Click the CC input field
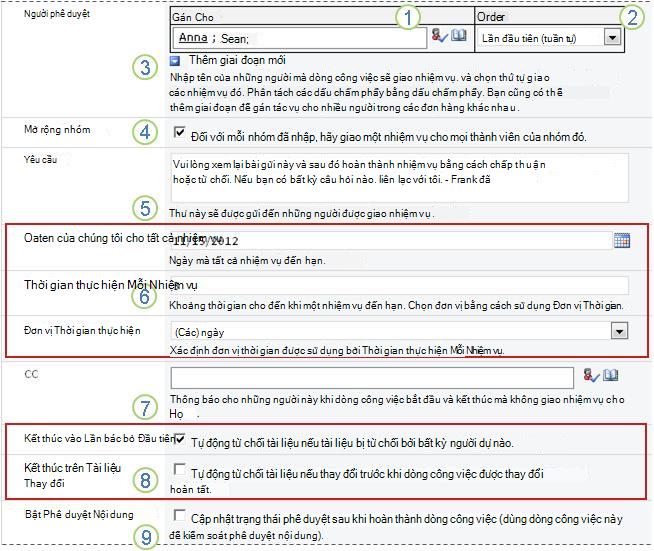 372,378
